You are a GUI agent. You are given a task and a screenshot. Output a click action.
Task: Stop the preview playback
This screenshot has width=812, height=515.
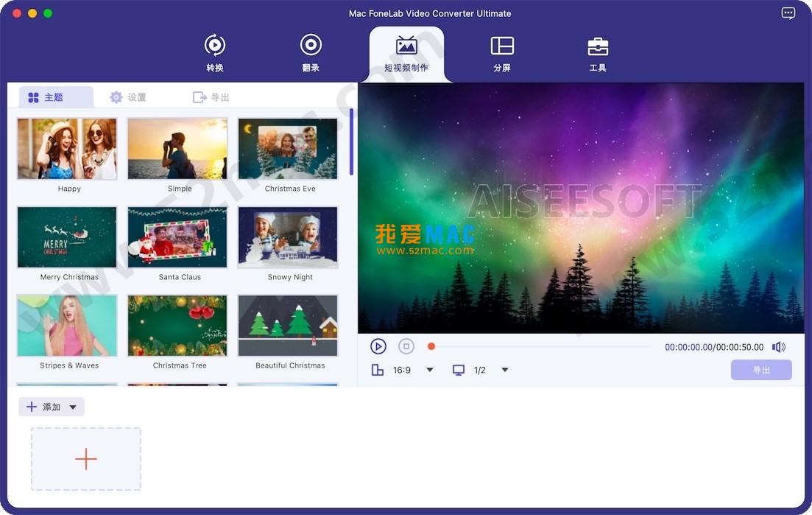point(406,346)
